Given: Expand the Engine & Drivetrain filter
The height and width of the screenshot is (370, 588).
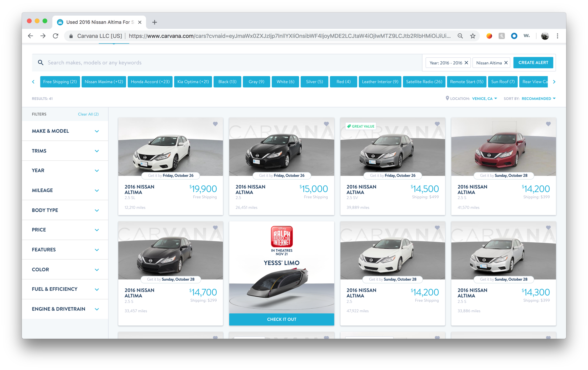Looking at the screenshot, I should 65,309.
